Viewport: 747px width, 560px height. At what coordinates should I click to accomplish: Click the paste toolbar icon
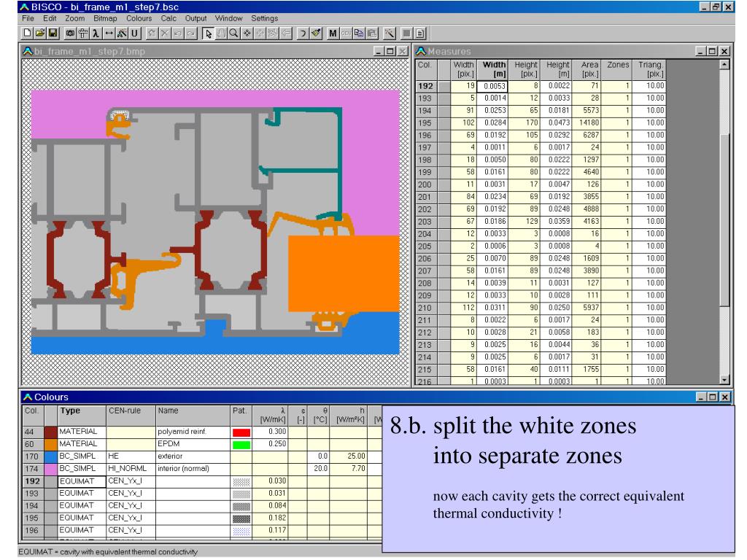[372, 33]
